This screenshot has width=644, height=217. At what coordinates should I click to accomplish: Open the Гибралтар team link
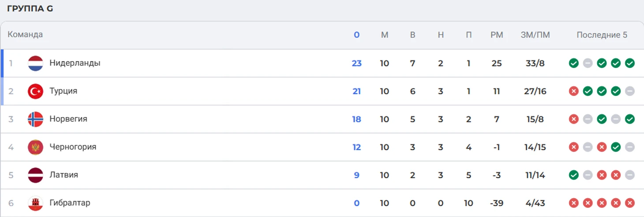(70, 203)
